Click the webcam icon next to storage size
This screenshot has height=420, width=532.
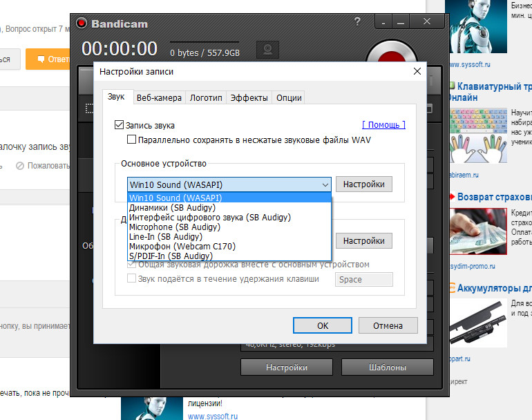[267, 50]
